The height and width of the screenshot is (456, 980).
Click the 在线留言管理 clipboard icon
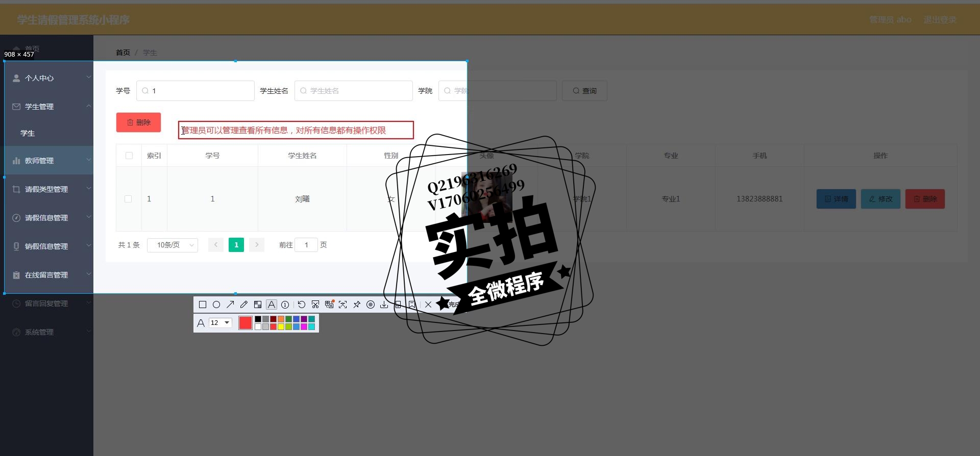click(x=16, y=275)
